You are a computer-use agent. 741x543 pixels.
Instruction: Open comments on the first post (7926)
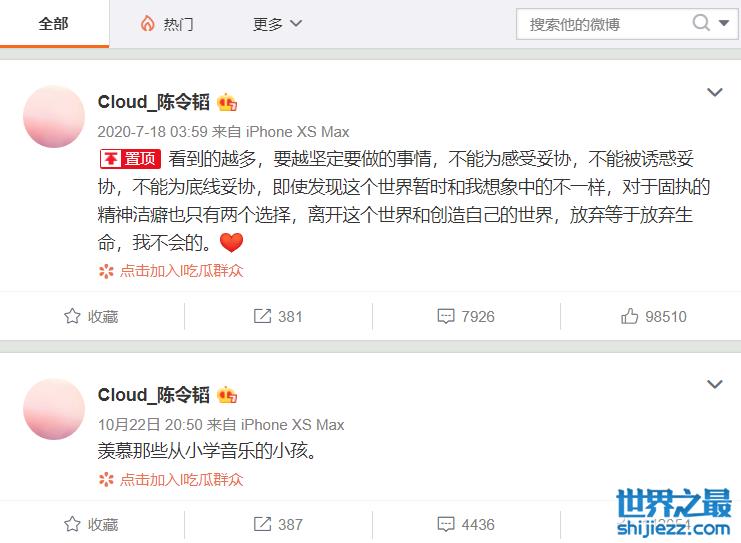coord(466,316)
